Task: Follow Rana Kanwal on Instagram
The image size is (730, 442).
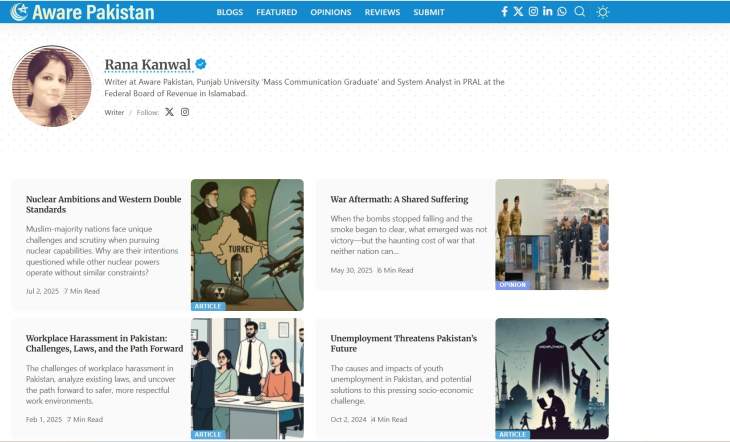Action: coord(185,112)
